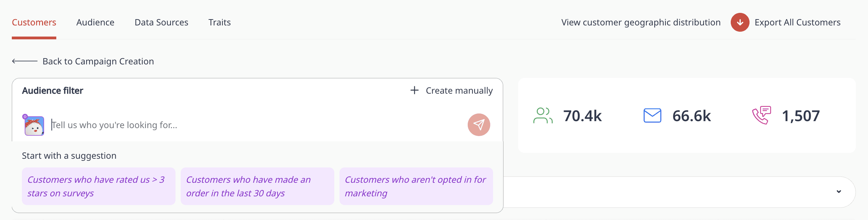
Task: Click the blue email envelope icon
Action: pyautogui.click(x=652, y=116)
